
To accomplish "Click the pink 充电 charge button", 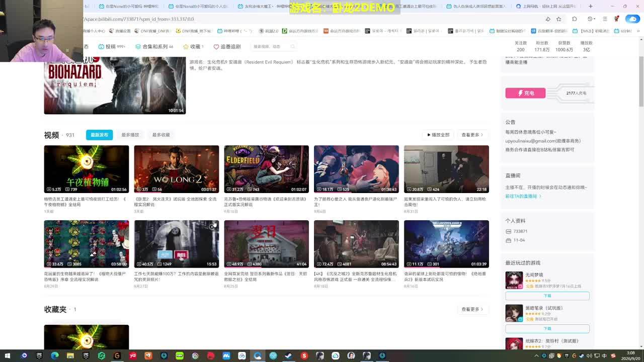I will (525, 93).
